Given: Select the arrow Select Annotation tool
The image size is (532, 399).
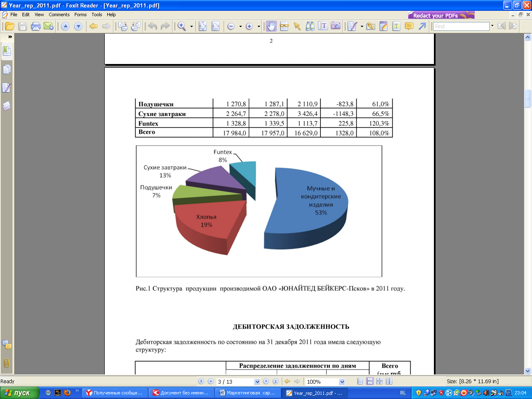Looking at the screenshot, I should (x=297, y=26).
